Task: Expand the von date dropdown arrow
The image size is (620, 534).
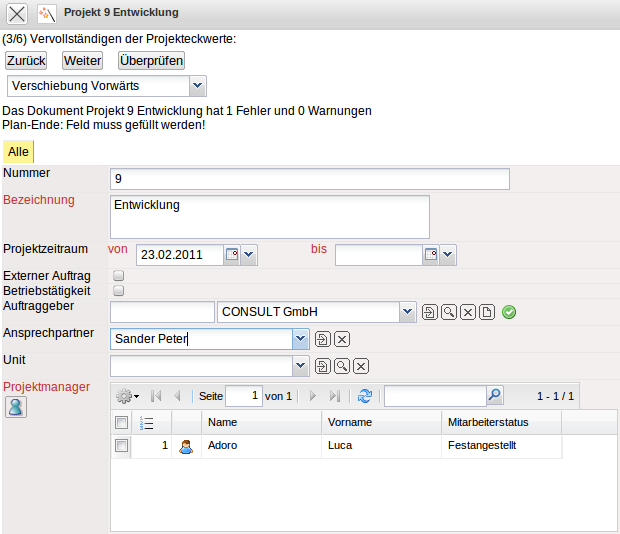Action: tap(249, 254)
